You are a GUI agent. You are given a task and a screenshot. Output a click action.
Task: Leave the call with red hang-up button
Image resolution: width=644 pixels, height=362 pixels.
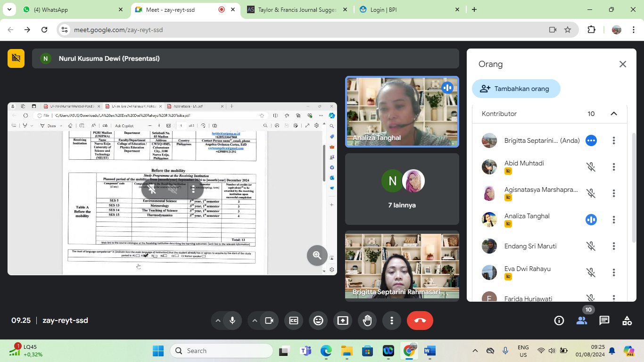tap(420, 321)
